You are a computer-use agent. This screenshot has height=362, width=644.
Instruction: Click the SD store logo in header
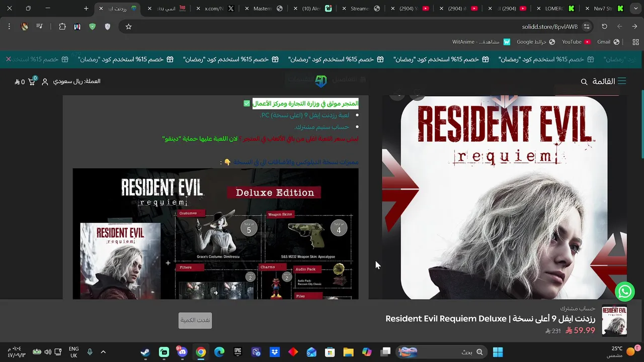(321, 81)
